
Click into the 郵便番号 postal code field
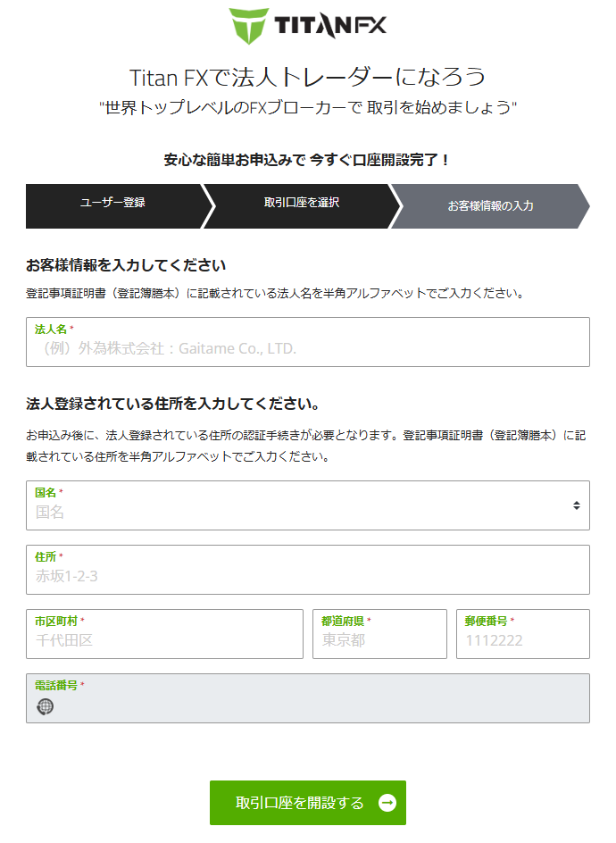coord(523,634)
